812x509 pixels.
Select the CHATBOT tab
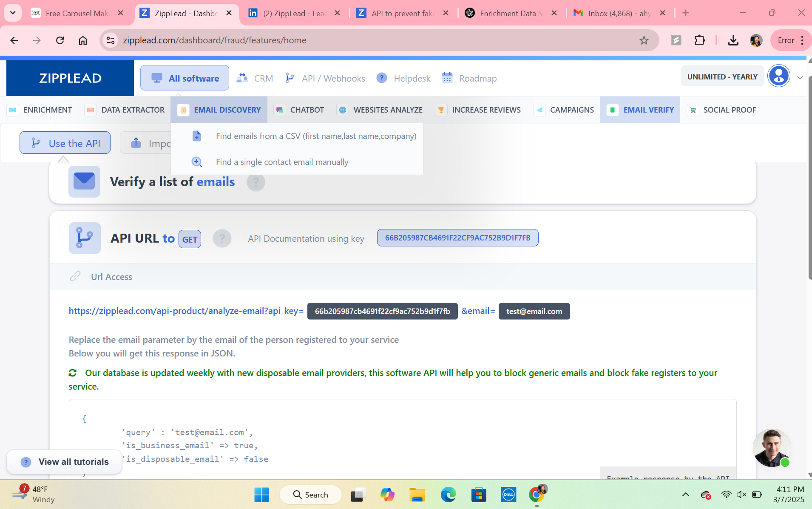coord(299,110)
